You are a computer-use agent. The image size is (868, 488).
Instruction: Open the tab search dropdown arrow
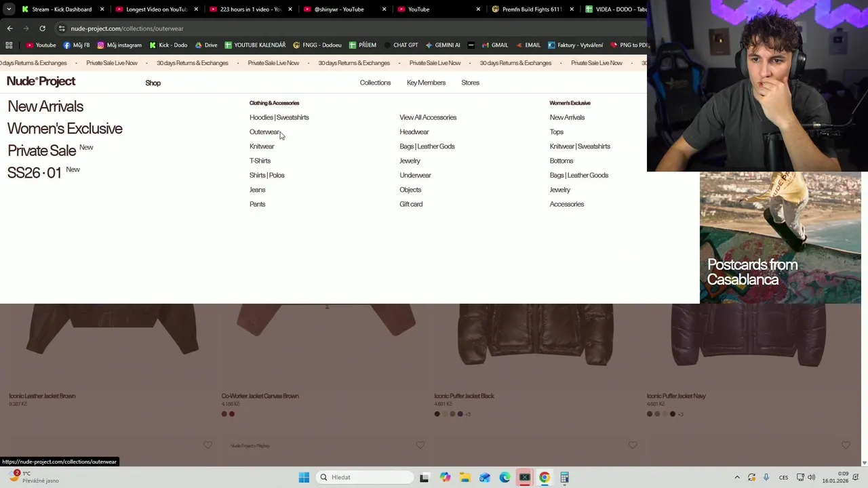pyautogui.click(x=9, y=9)
